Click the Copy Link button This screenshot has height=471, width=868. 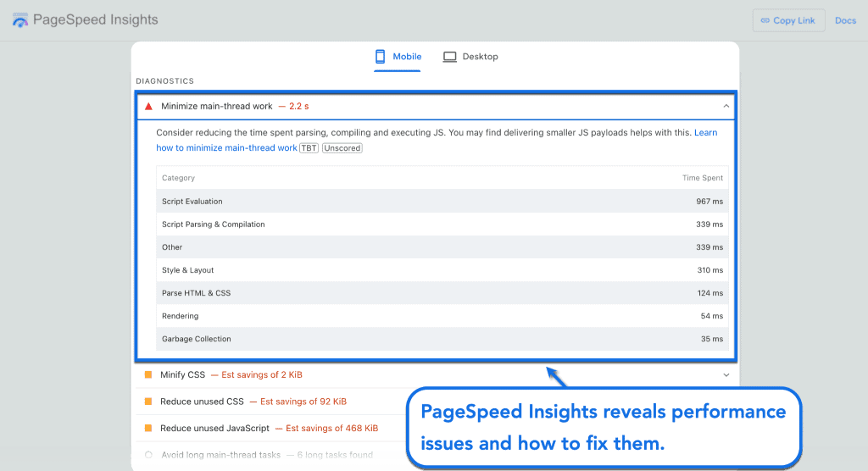[788, 20]
